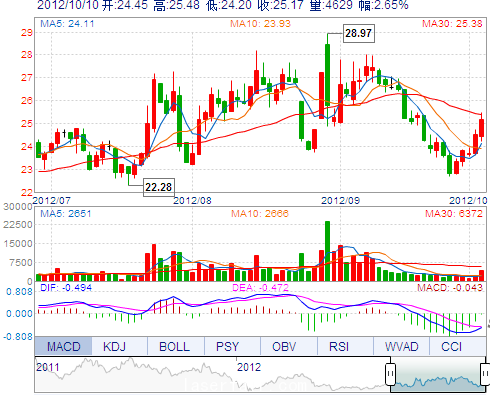Image resolution: width=490 pixels, height=395 pixels.
Task: Click the 28.97 high price label
Action: tap(359, 33)
